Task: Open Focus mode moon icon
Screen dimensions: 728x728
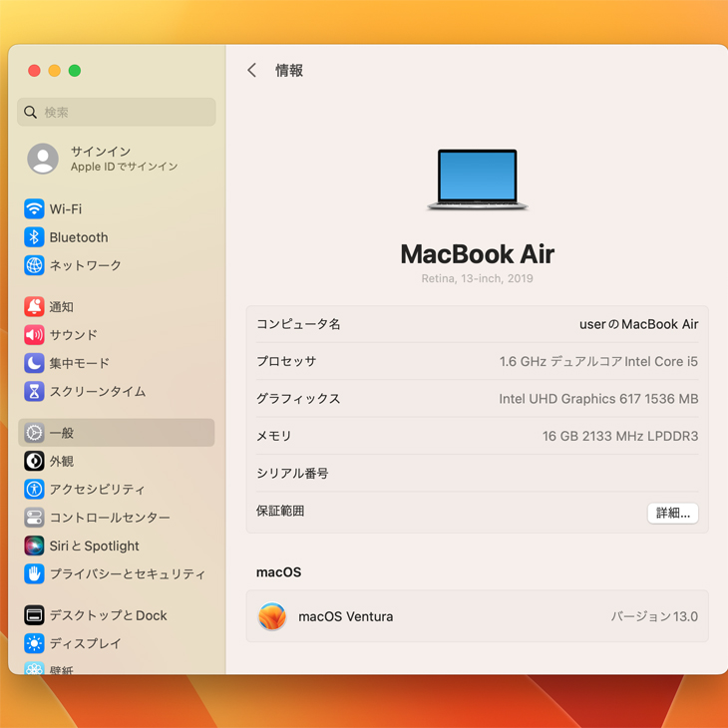Action: click(34, 363)
